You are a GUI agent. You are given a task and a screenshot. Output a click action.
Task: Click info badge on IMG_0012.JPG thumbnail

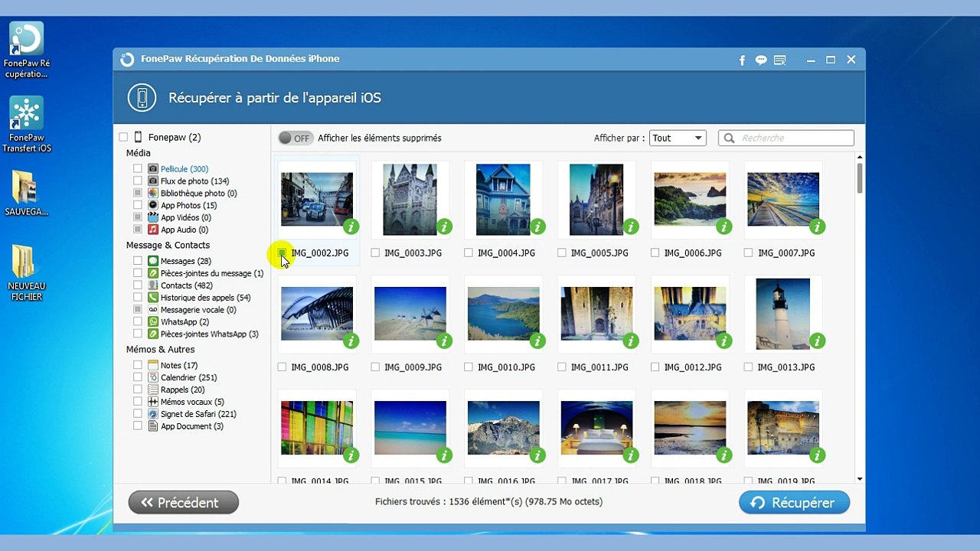coord(724,341)
